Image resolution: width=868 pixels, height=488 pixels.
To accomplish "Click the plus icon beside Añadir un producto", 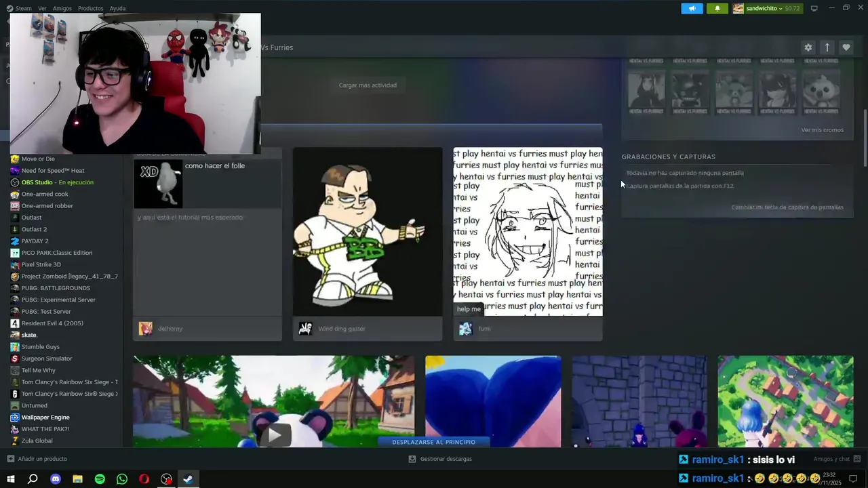I will click(10, 459).
